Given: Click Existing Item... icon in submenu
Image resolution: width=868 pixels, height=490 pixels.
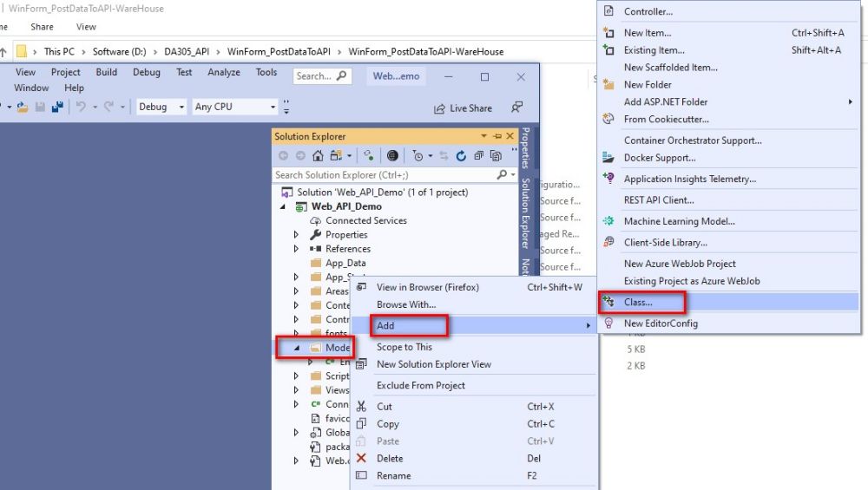Looking at the screenshot, I should [608, 49].
